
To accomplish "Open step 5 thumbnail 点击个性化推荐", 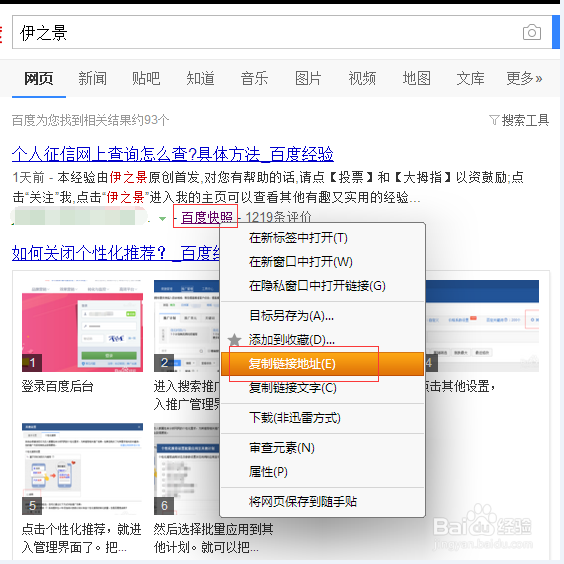I will pos(82,469).
